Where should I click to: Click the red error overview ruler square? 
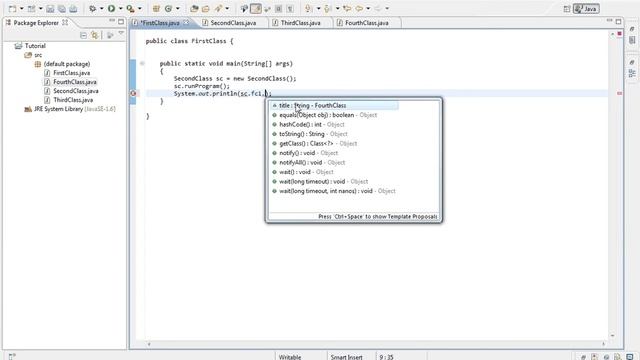pos(620,33)
